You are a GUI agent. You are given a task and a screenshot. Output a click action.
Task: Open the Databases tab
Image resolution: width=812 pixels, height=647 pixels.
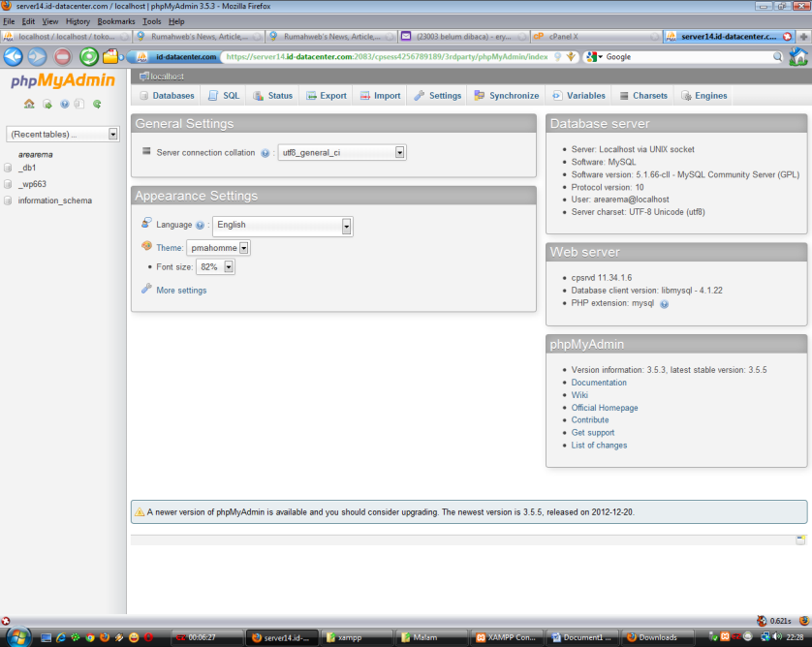point(168,96)
